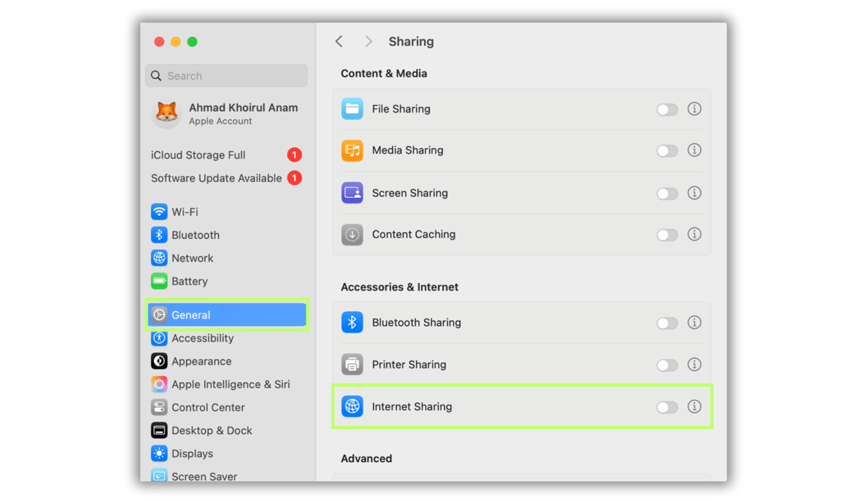Click the "File Sharing" label
Viewport: 867px width, 504px height.
pos(401,109)
